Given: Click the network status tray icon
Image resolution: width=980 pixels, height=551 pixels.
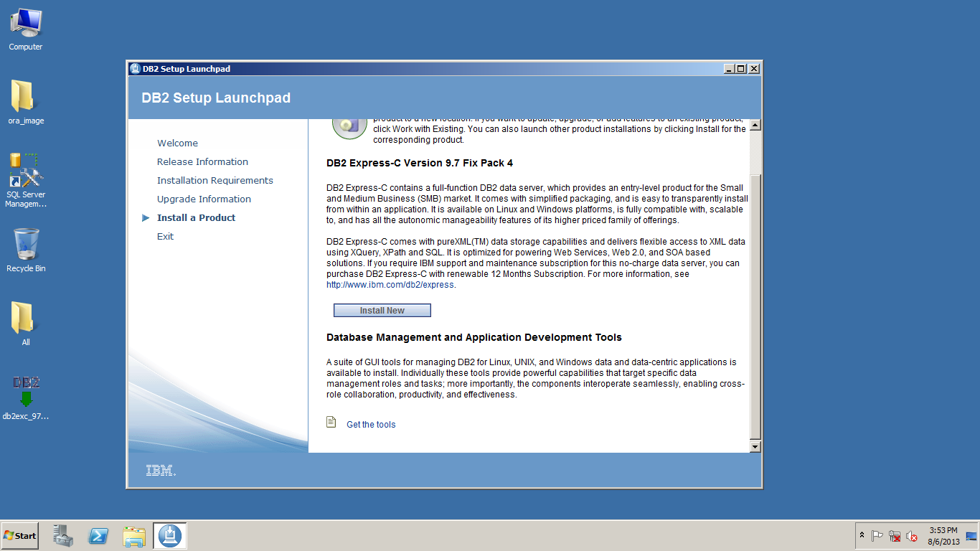Looking at the screenshot, I should point(895,536).
